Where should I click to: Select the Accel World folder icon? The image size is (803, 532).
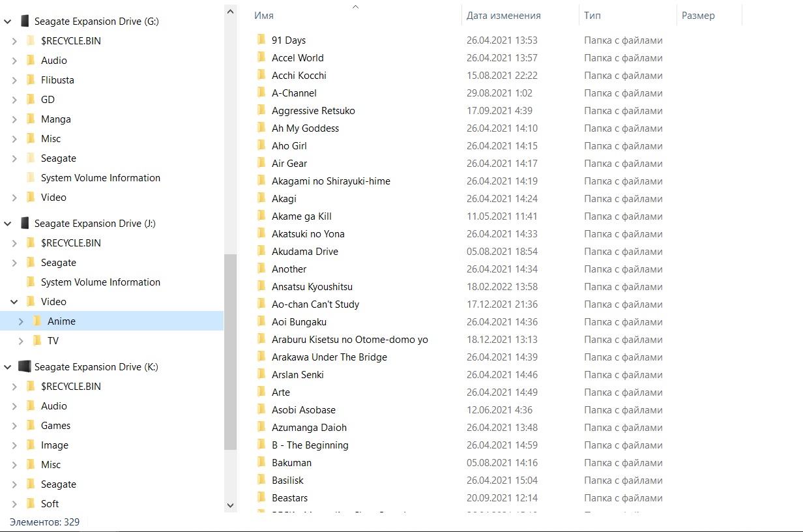click(x=261, y=58)
